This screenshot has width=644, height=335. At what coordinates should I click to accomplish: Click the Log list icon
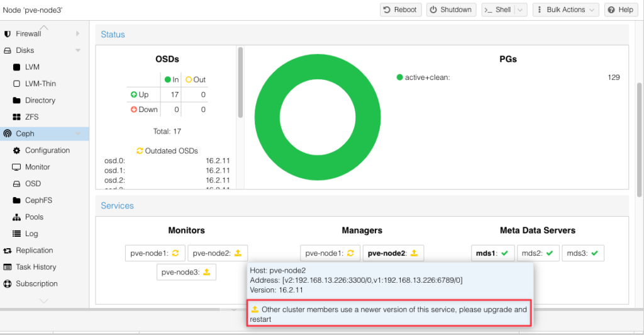tap(16, 234)
